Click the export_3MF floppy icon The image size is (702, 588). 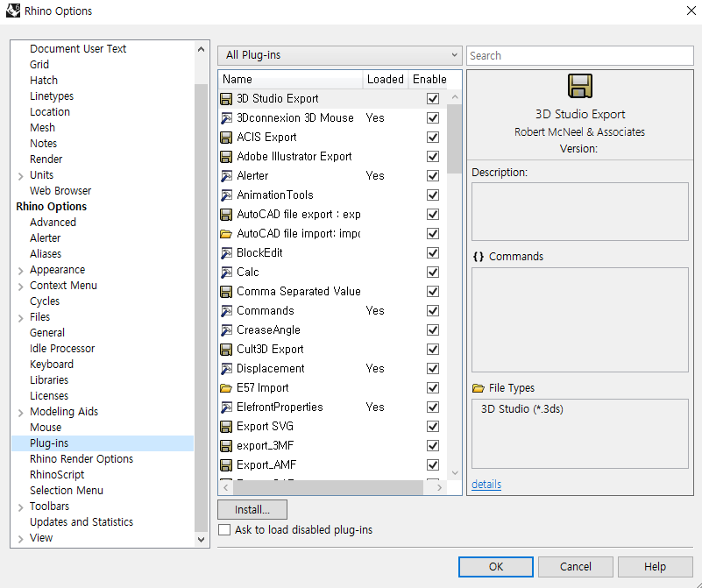226,446
